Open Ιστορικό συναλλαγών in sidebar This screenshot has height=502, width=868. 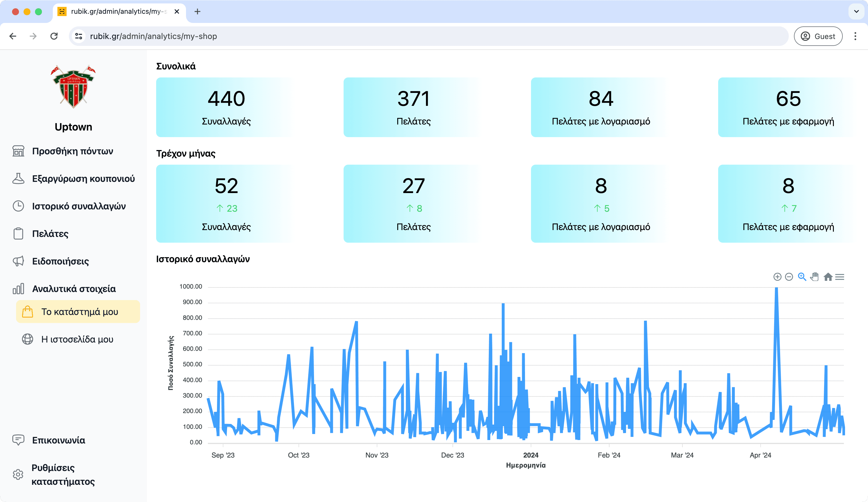(79, 206)
